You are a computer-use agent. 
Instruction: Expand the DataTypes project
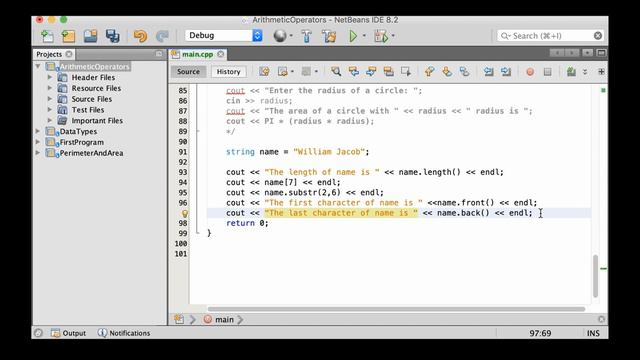pyautogui.click(x=38, y=131)
